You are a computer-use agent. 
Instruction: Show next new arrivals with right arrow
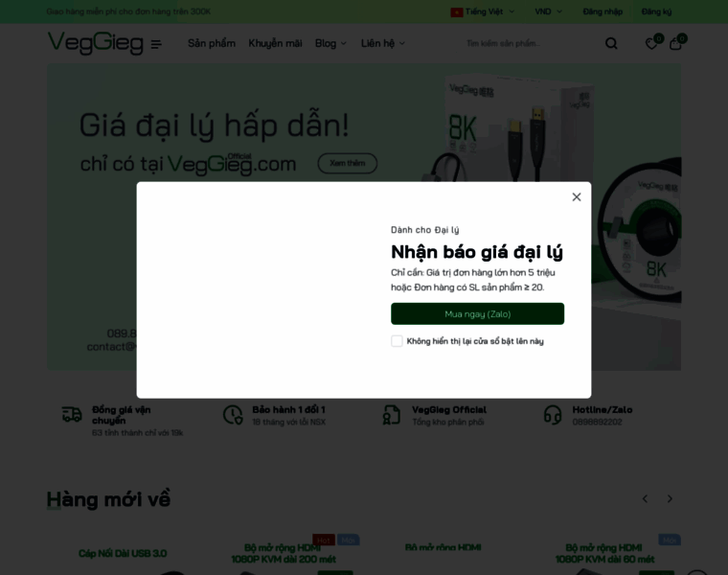click(670, 498)
